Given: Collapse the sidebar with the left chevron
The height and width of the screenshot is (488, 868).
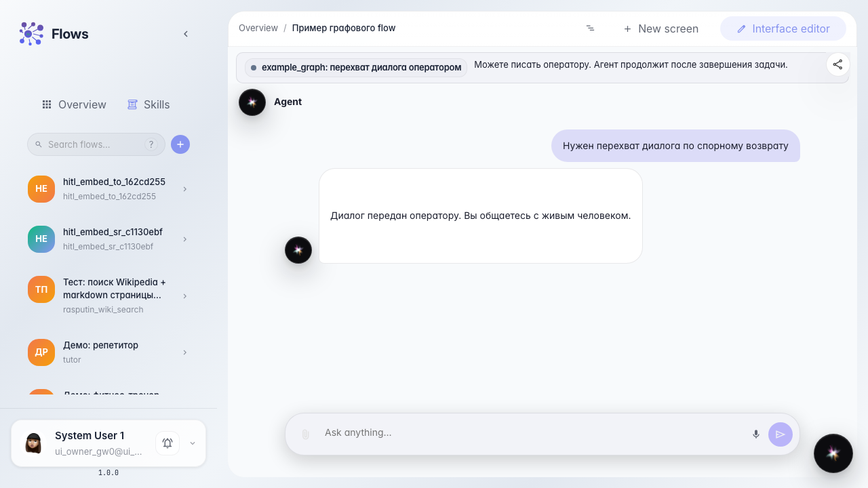Looking at the screenshot, I should pos(186,34).
